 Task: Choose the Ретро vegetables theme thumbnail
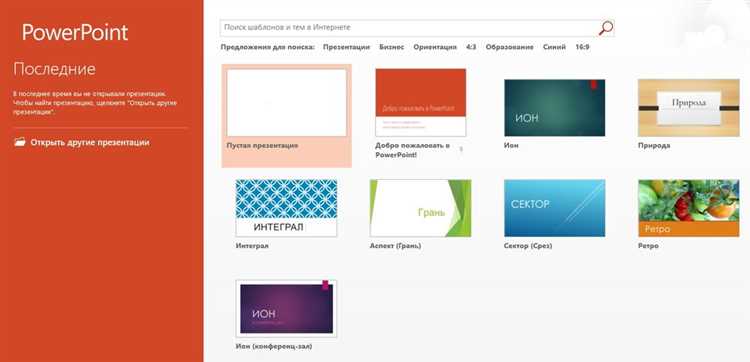pos(688,208)
